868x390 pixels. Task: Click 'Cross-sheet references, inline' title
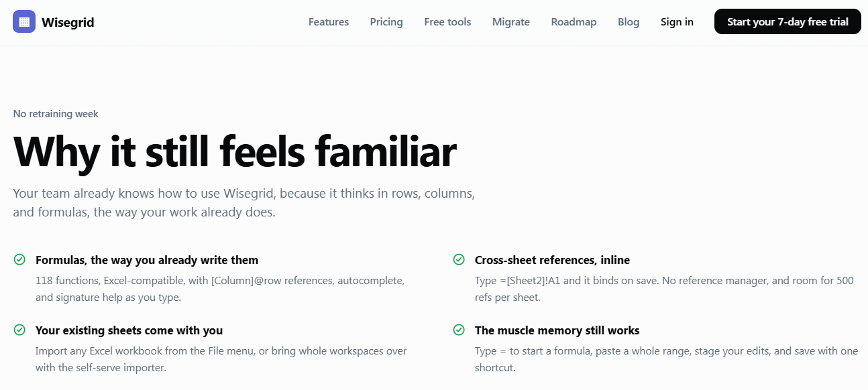pos(552,260)
